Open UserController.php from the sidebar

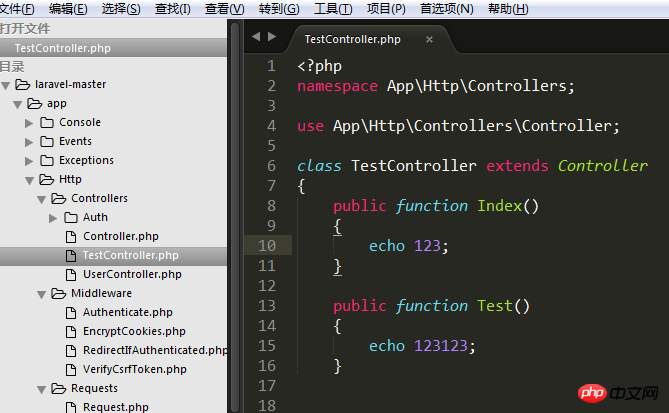(132, 274)
